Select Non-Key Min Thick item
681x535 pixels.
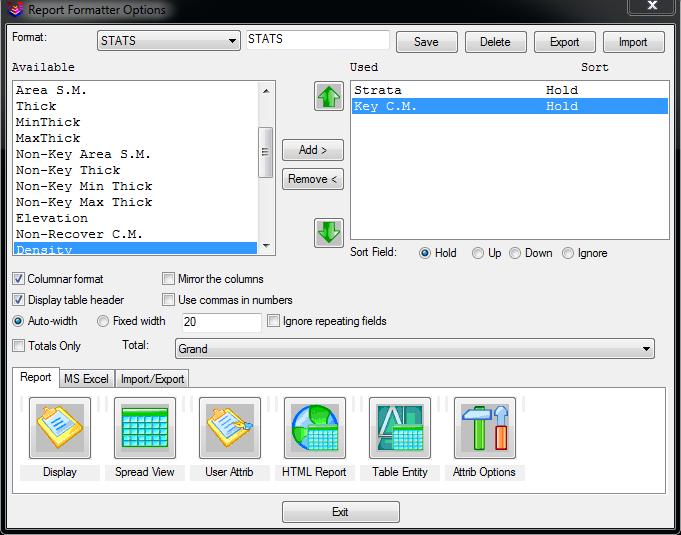pyautogui.click(x=136, y=186)
